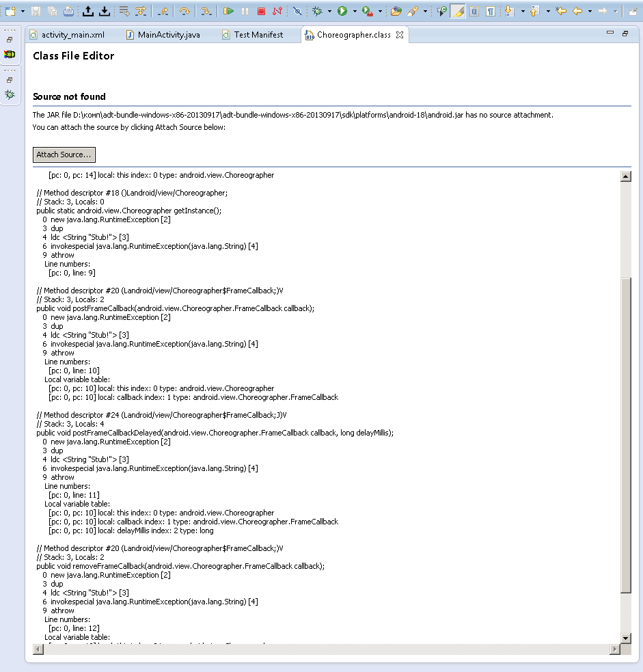
Task: Toggle Skip All Breakpoints
Action: (x=297, y=11)
